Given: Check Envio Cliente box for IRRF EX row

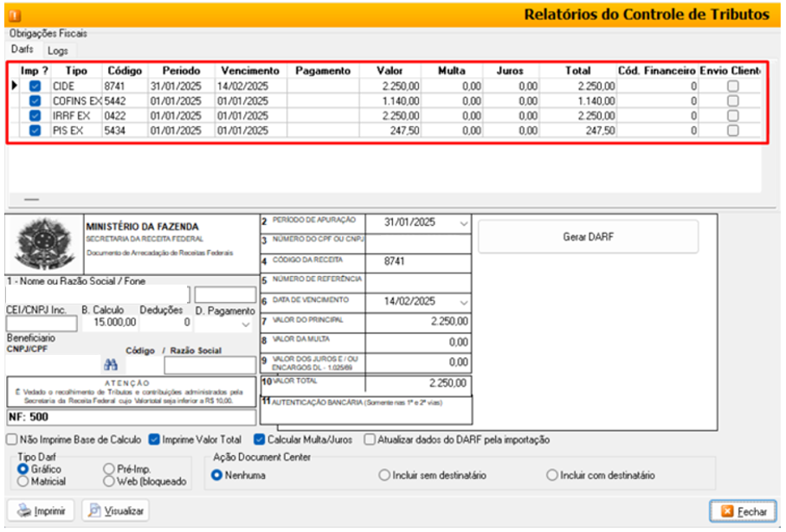Looking at the screenshot, I should pos(733,116).
